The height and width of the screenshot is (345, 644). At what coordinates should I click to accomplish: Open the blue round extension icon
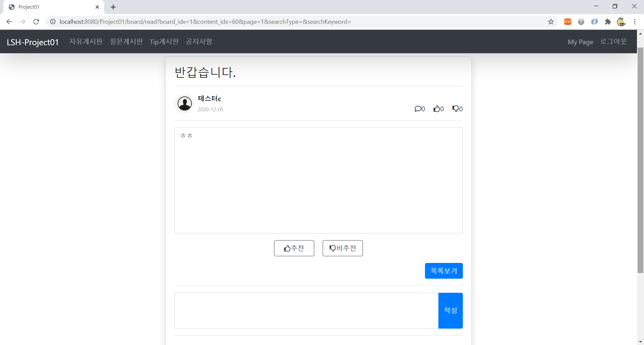click(x=594, y=22)
